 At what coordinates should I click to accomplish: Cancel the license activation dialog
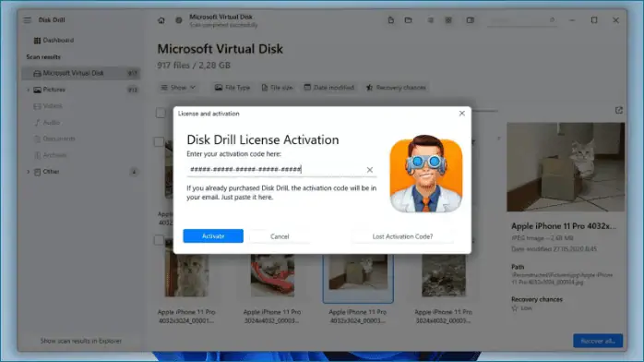(x=280, y=236)
